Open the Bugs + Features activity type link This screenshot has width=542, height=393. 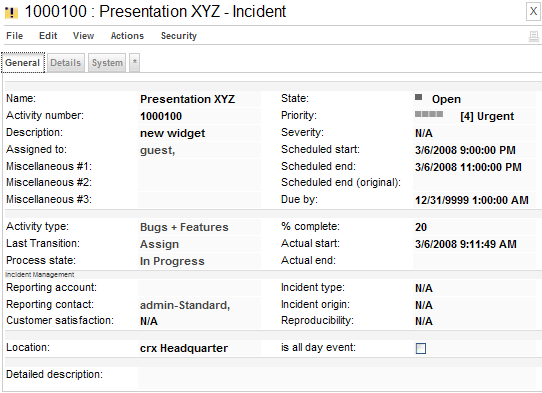pyautogui.click(x=184, y=227)
